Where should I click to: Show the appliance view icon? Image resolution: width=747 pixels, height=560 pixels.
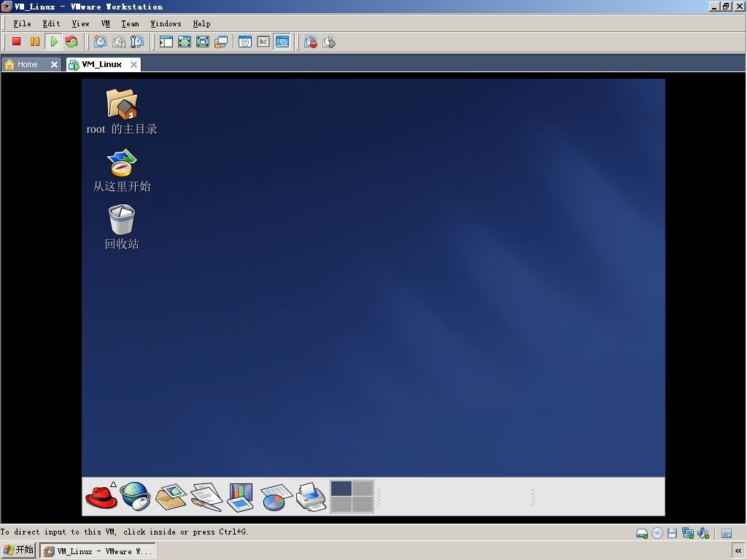[263, 42]
